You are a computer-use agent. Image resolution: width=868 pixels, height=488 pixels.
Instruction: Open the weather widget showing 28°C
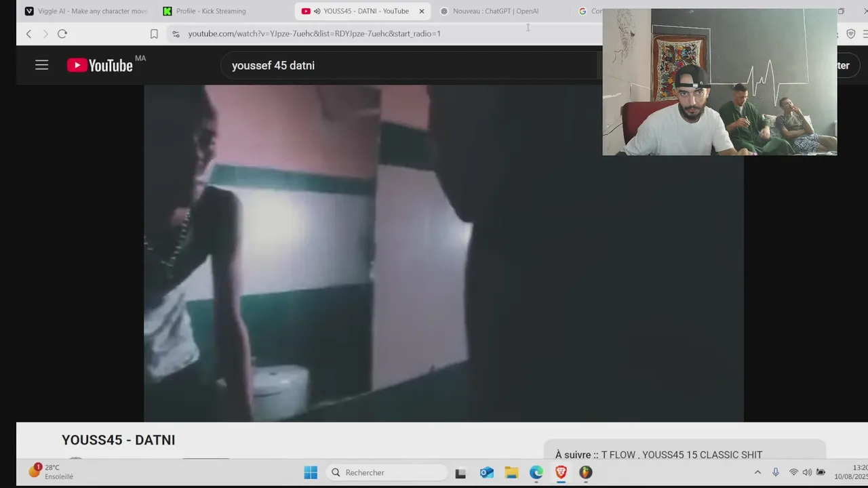pos(51,472)
